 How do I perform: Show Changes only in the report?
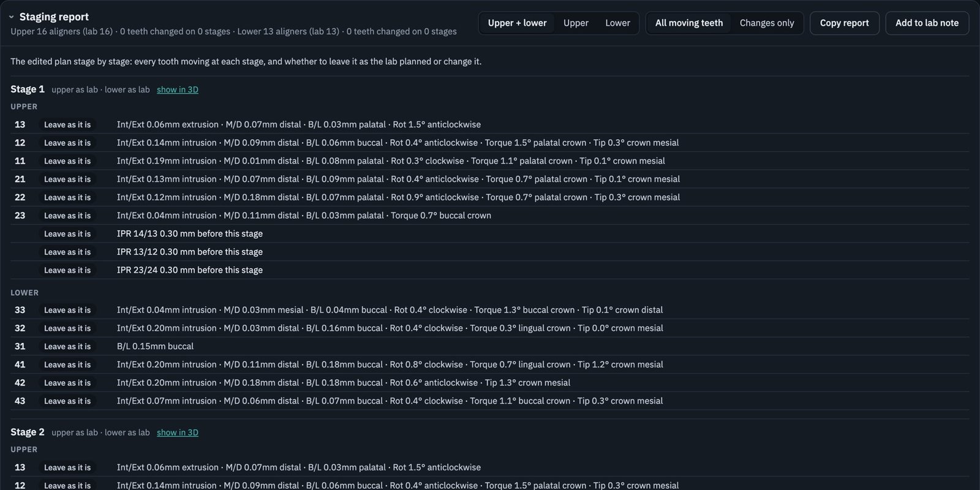pos(767,23)
